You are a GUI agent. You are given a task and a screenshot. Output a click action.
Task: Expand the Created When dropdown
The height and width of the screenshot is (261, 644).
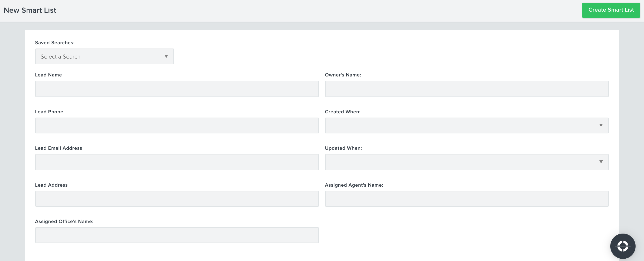467,125
